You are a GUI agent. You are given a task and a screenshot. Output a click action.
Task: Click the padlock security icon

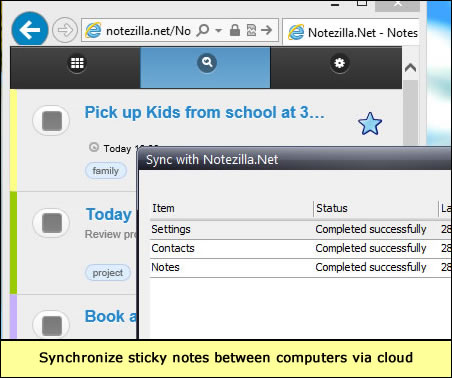[x=235, y=30]
